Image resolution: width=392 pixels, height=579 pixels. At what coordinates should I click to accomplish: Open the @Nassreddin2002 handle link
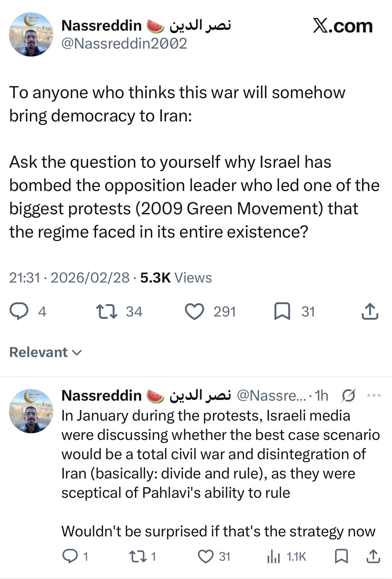[x=124, y=44]
